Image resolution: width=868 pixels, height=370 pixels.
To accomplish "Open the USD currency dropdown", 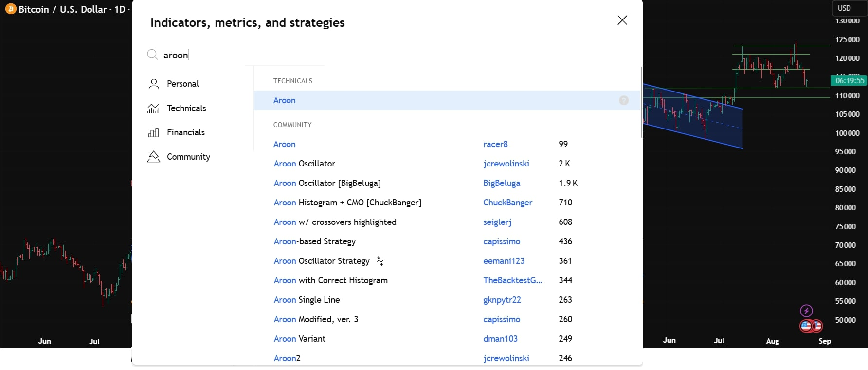I will pos(844,8).
